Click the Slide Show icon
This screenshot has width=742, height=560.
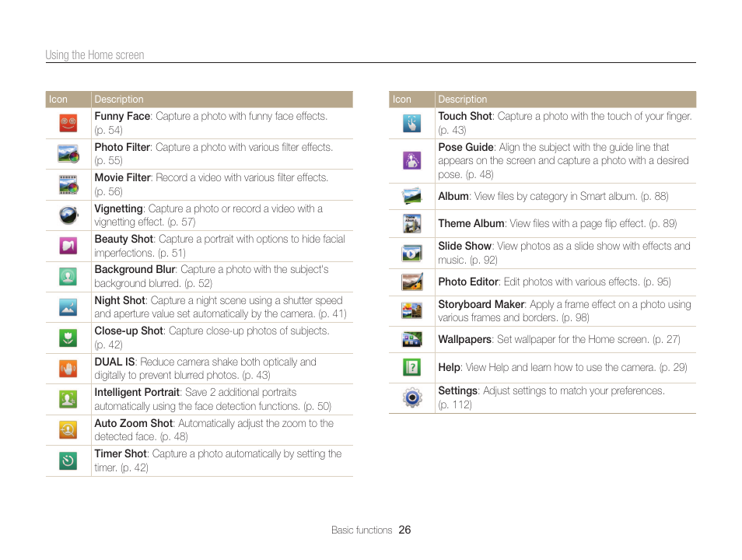(411, 254)
